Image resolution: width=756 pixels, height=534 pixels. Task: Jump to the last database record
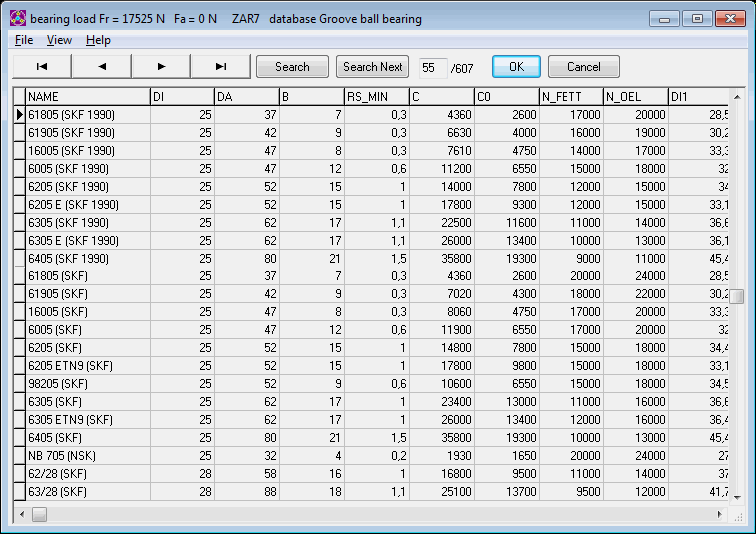tap(221, 67)
